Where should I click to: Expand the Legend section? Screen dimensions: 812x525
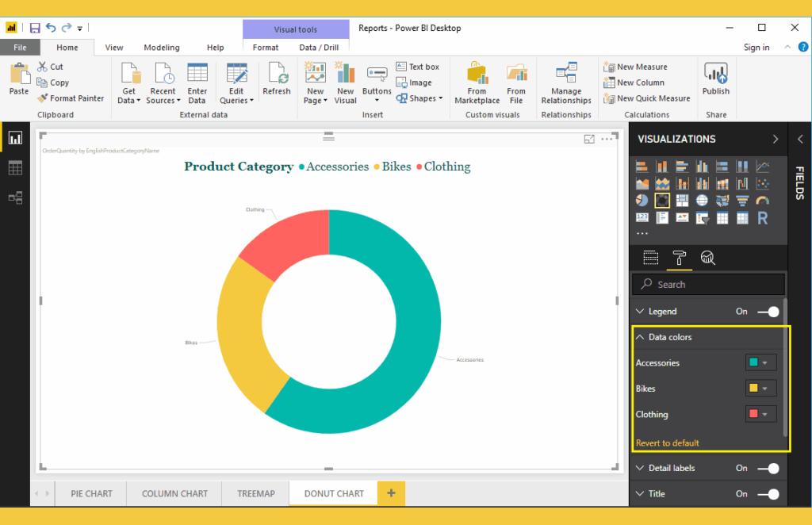[640, 311]
